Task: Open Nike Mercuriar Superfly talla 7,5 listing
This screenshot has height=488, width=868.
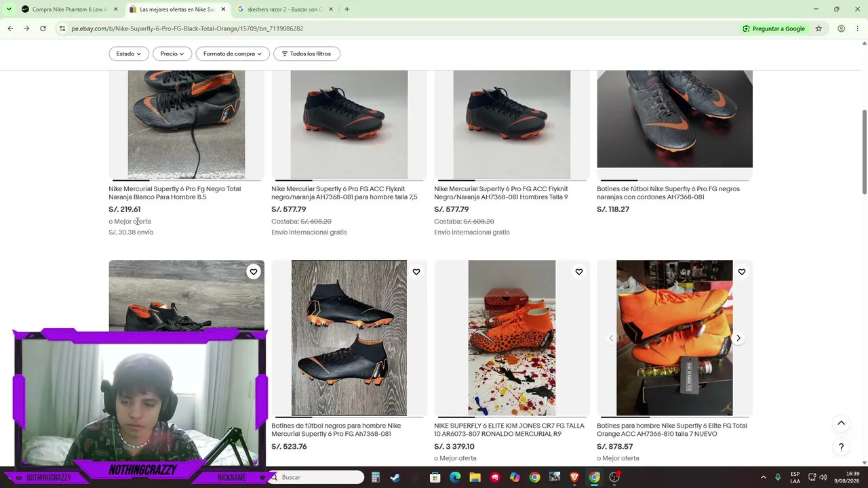Action: (x=344, y=193)
